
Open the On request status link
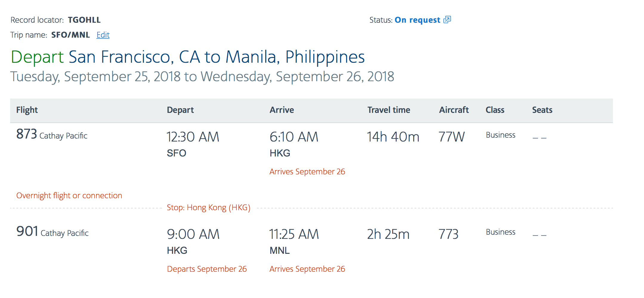click(x=417, y=20)
